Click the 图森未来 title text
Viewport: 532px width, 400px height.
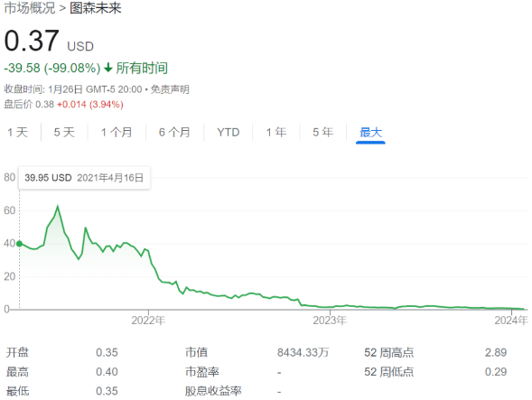pos(96,8)
